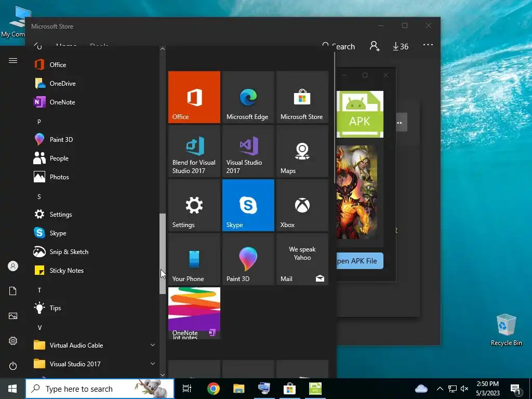The width and height of the screenshot is (532, 399).
Task: Open the user account icon in Start
Action: (13, 266)
